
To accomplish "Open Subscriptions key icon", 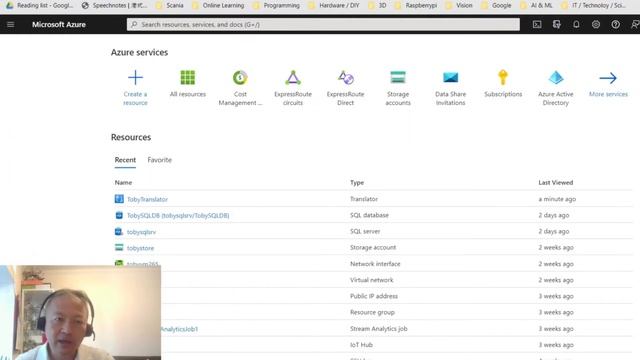I will (x=503, y=78).
